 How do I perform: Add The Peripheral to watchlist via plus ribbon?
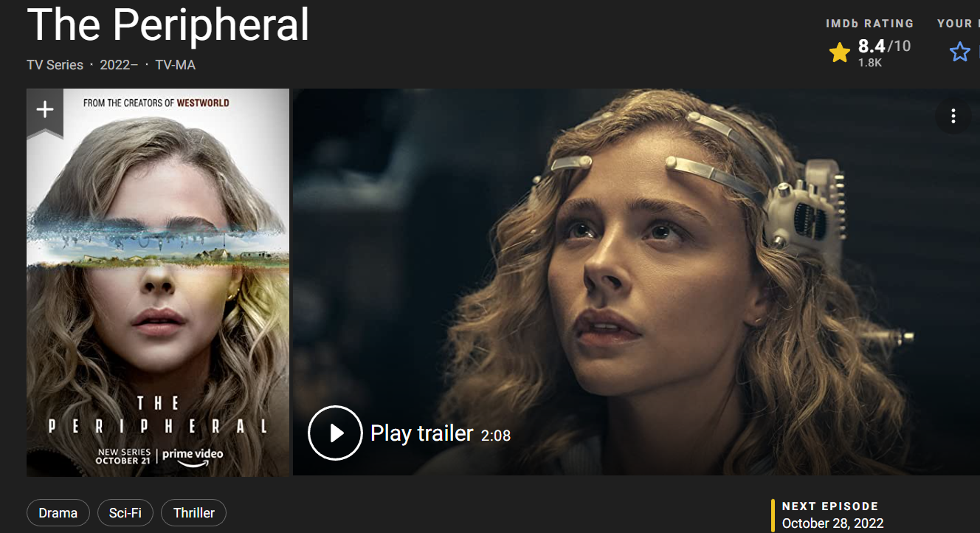tap(45, 111)
